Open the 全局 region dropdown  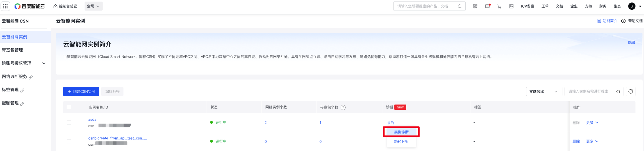[x=93, y=6]
